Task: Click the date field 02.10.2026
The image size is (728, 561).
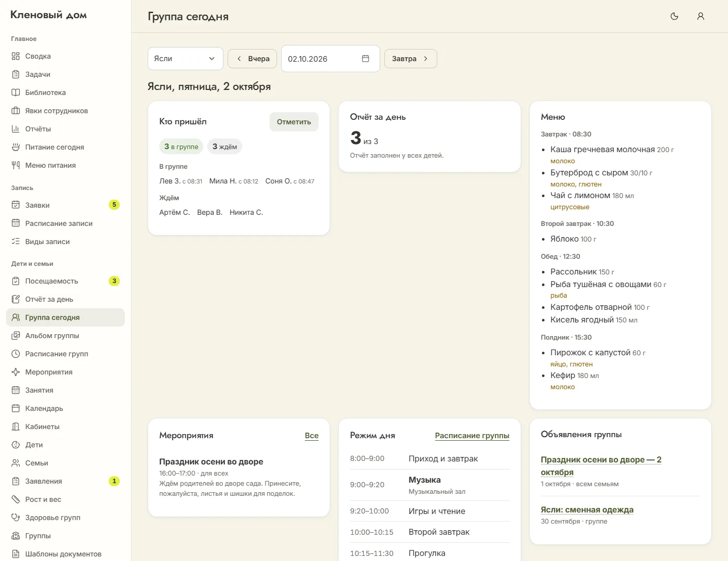Action: click(330, 59)
